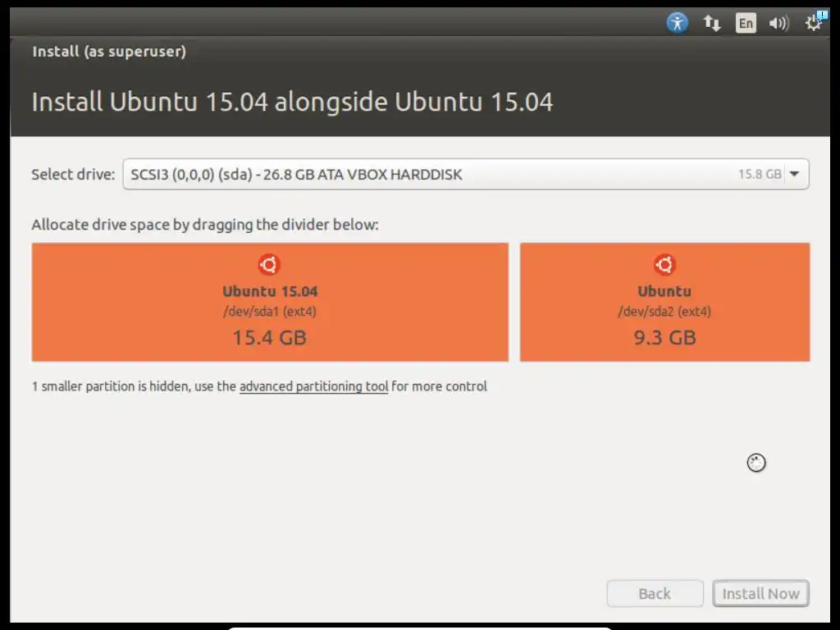Open the Select drive dropdown arrow
840x630 pixels.
tap(795, 174)
